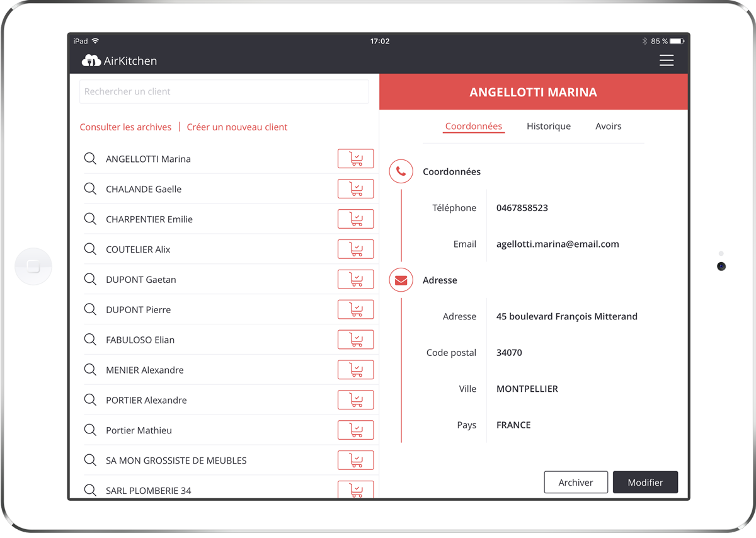The height and width of the screenshot is (538, 756).
Task: Open cart for Portier Mathieu
Action: pos(355,430)
